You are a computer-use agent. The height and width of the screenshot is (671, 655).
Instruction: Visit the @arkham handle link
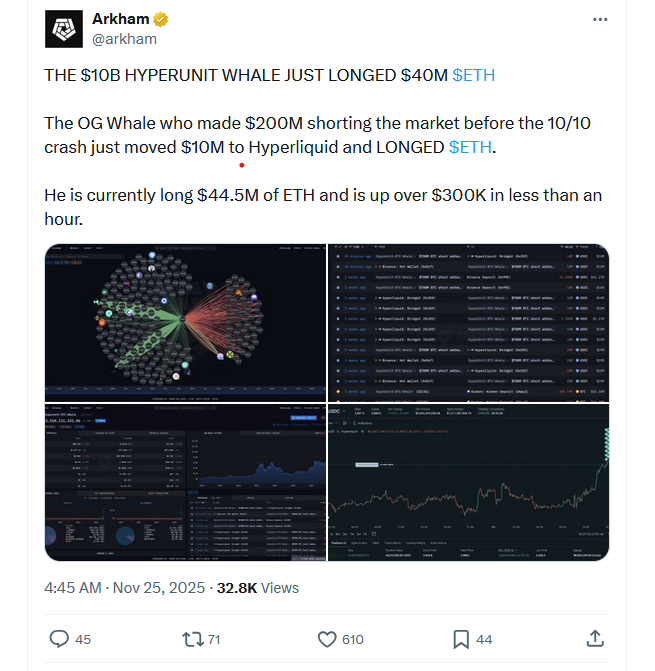[x=124, y=39]
